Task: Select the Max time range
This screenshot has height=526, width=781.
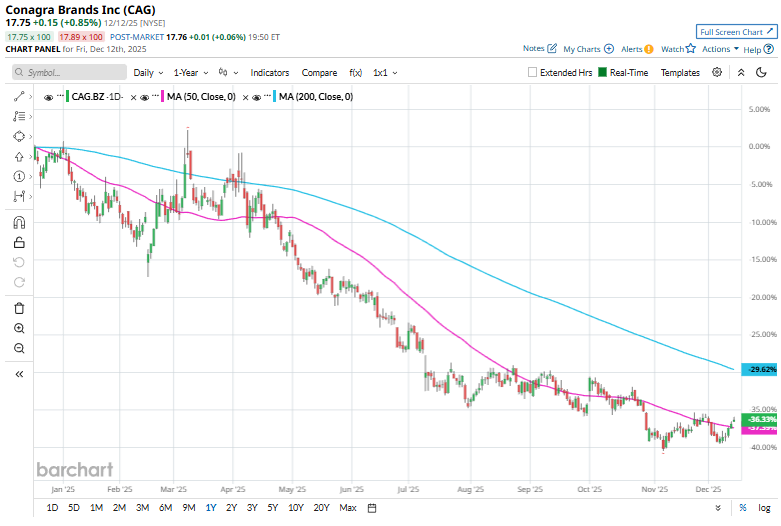Action: click(348, 508)
